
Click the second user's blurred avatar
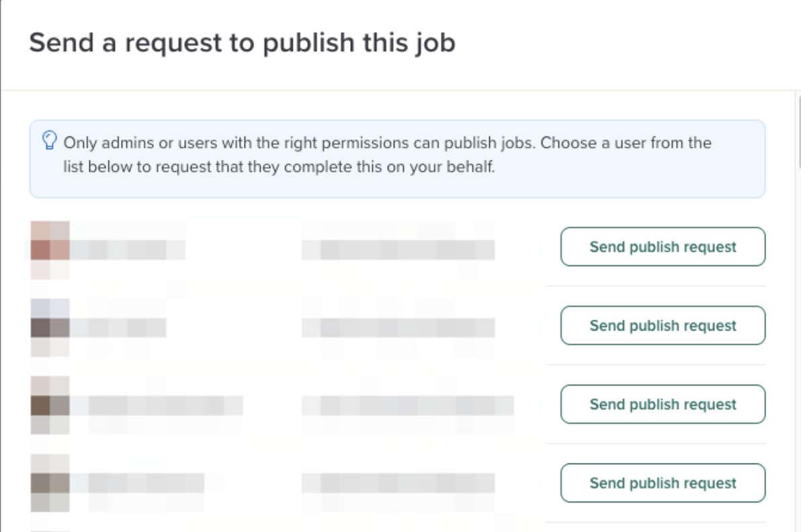pyautogui.click(x=50, y=328)
